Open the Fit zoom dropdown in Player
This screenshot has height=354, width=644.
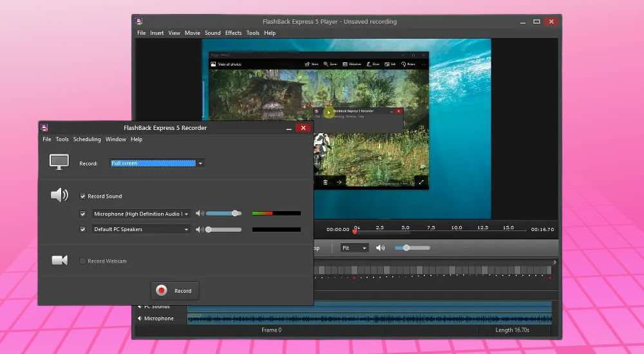(354, 248)
